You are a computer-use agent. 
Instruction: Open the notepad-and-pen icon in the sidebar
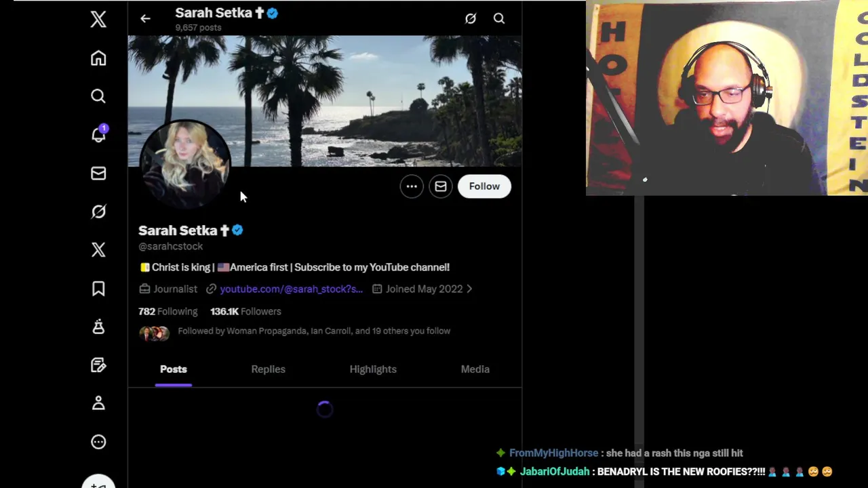98,365
